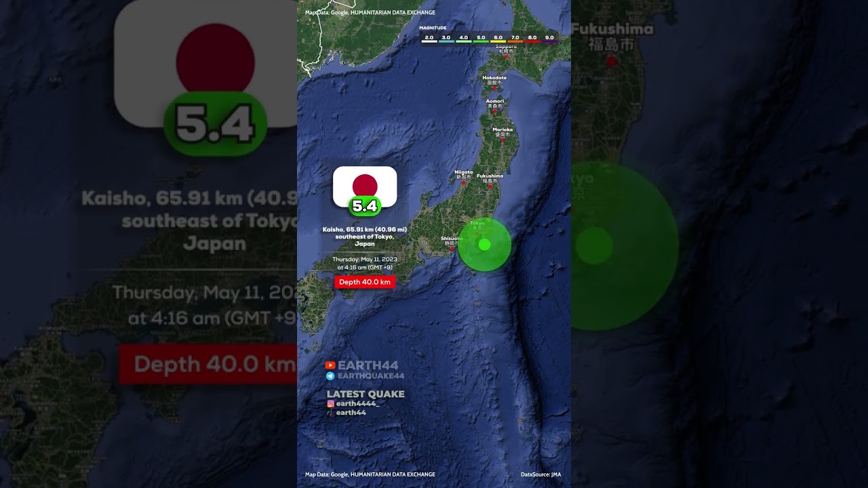Click the YouTube icon beside EARTH44
868x488 pixels.
(330, 365)
